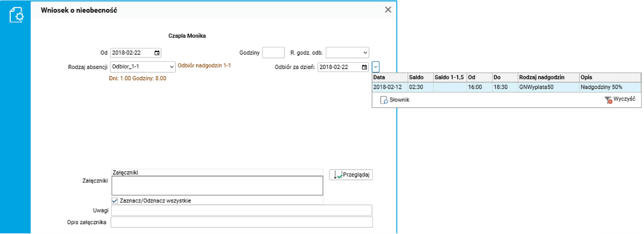Click the document settings icon in the blue sidebar
Image resolution: width=644 pixels, height=234 pixels.
[x=16, y=15]
